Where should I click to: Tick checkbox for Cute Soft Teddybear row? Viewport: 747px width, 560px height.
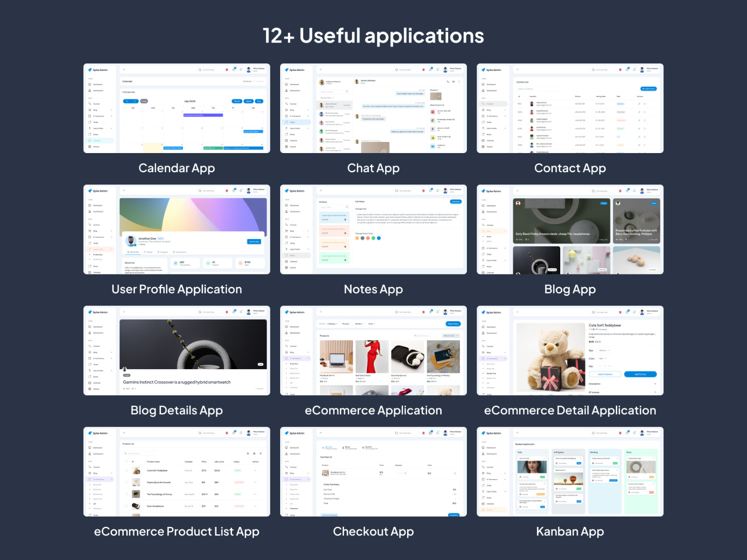pyautogui.click(x=127, y=470)
